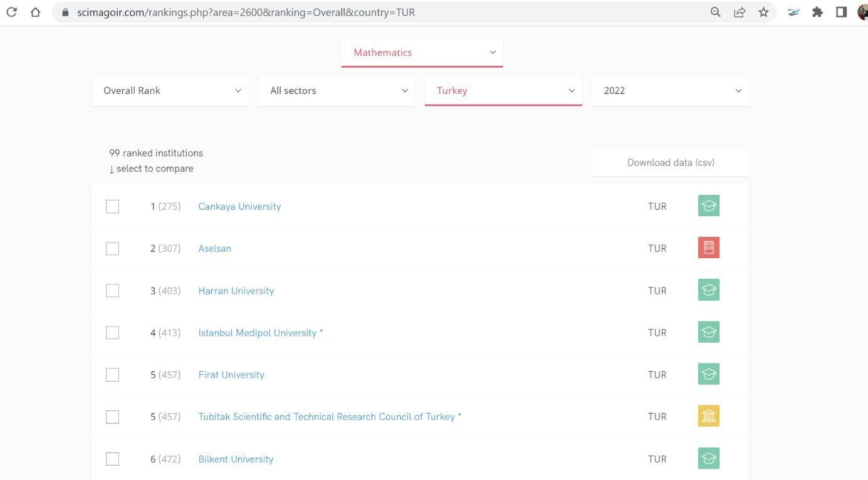868x480 pixels.
Task: Share this page icon in address bar
Action: click(x=740, y=12)
